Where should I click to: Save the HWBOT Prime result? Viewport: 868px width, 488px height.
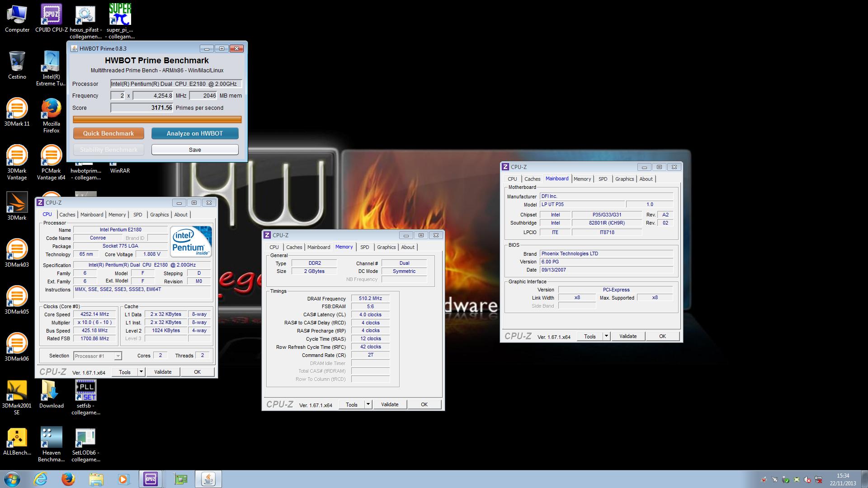[195, 150]
